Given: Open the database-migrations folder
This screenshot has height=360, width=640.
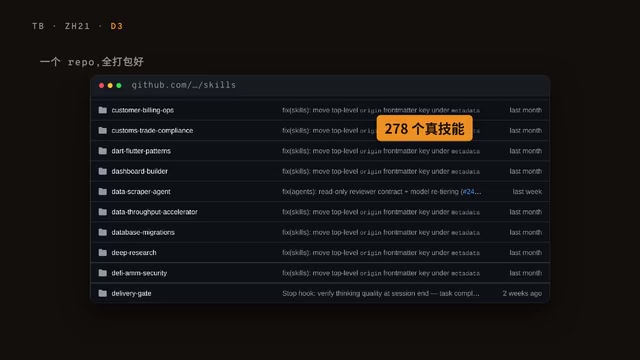Looking at the screenshot, I should coord(143,232).
